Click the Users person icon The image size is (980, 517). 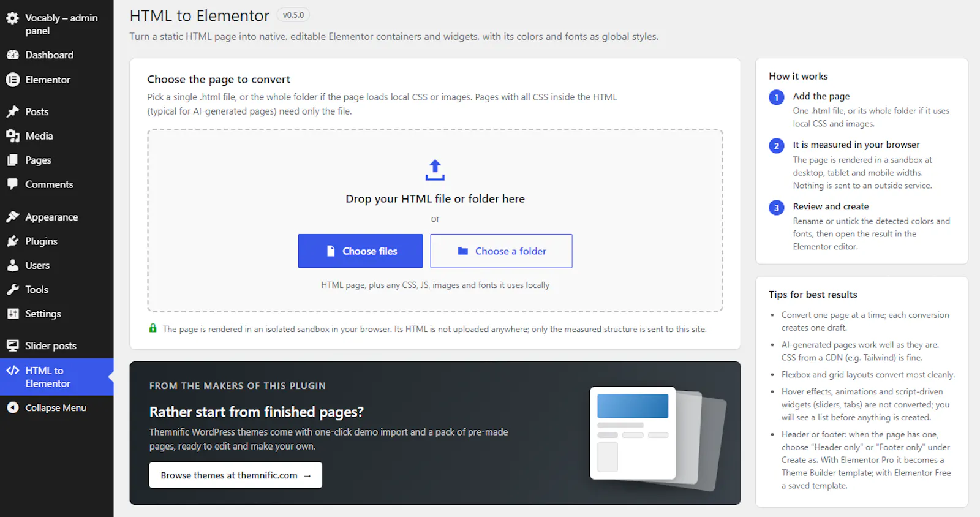(x=13, y=265)
